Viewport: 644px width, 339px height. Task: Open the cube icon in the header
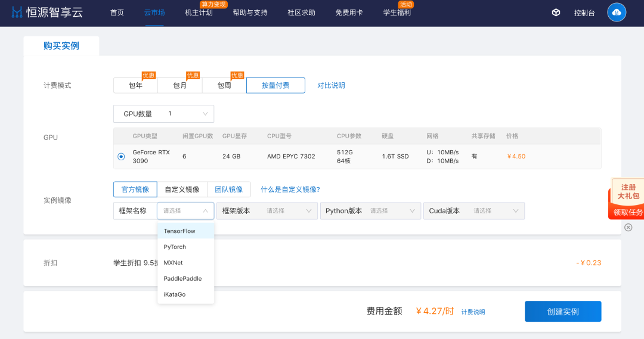556,13
